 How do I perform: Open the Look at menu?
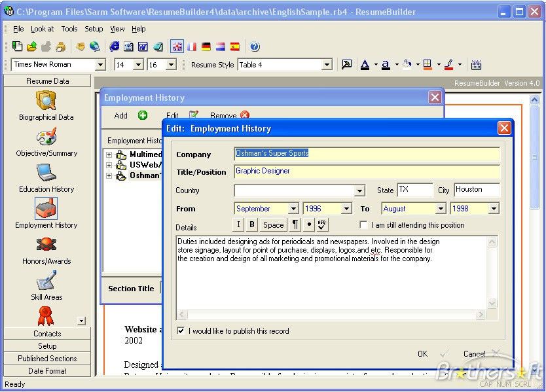[x=42, y=29]
